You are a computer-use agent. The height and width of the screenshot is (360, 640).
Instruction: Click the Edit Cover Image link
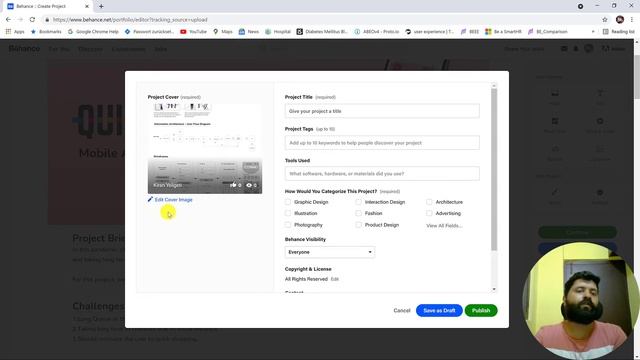[173, 200]
